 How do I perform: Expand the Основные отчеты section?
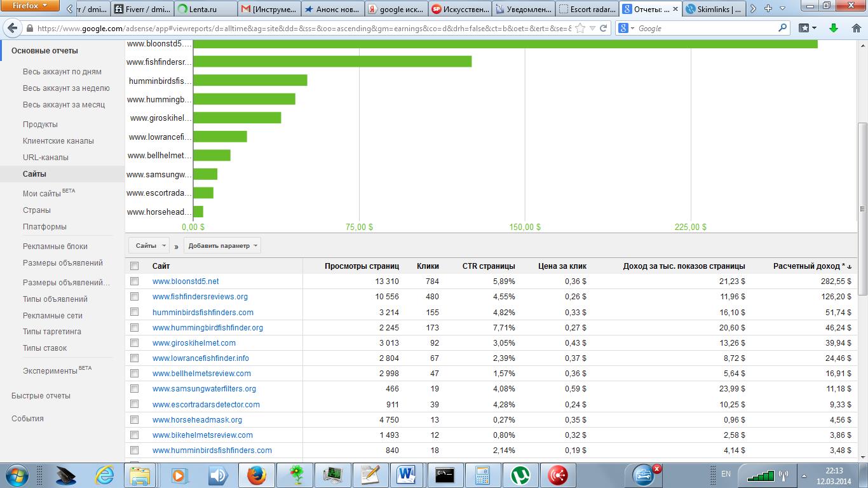[x=44, y=51]
